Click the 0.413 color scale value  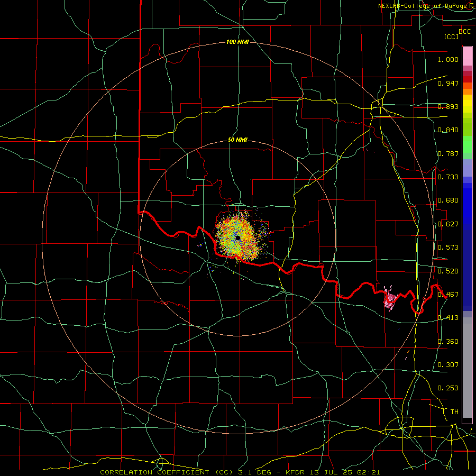(x=448, y=318)
